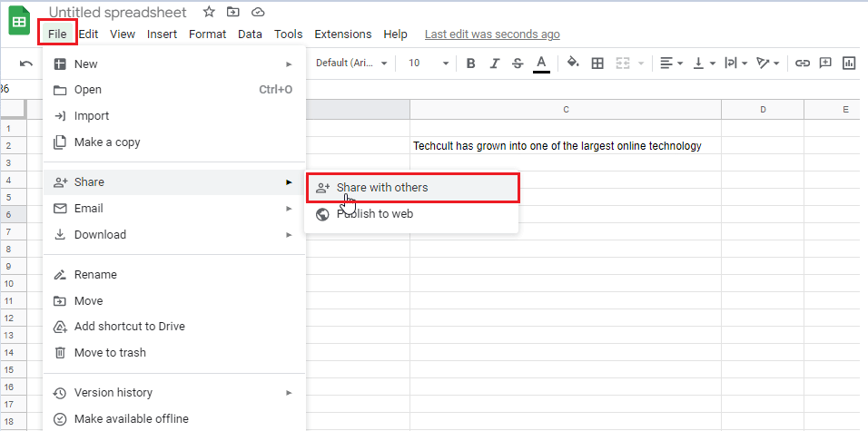868x431 pixels.
Task: Toggle strikethrough formatting
Action: 518,64
